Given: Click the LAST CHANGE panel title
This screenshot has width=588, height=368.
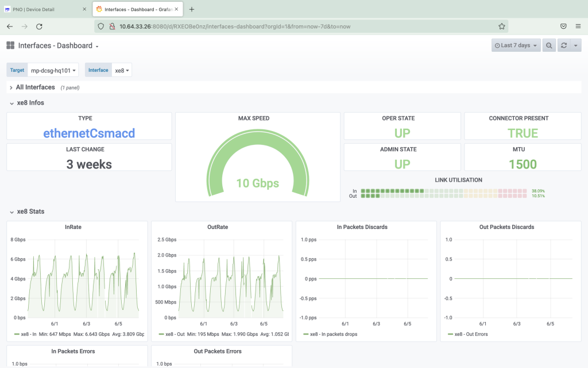Looking at the screenshot, I should 85,149.
